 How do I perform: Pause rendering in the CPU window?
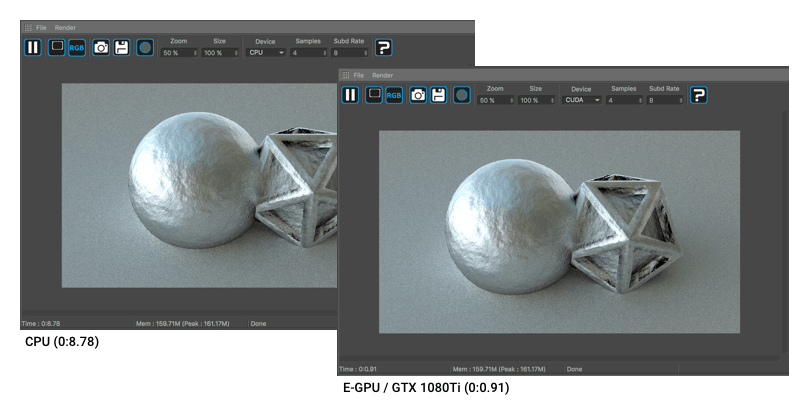(33, 47)
